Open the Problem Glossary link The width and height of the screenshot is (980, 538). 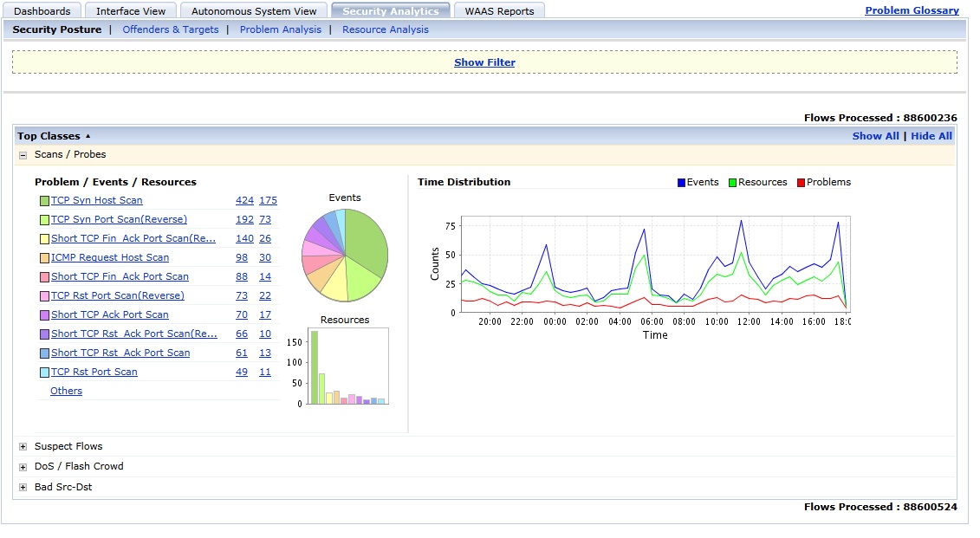[912, 10]
